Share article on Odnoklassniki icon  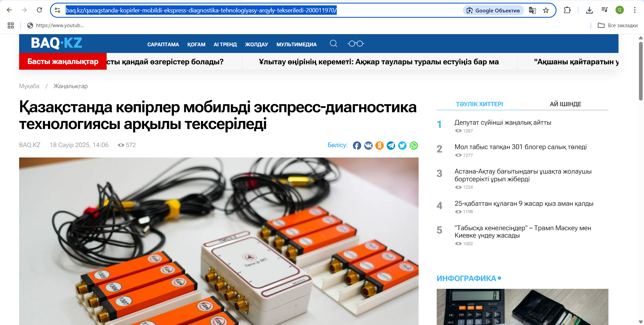(x=380, y=145)
